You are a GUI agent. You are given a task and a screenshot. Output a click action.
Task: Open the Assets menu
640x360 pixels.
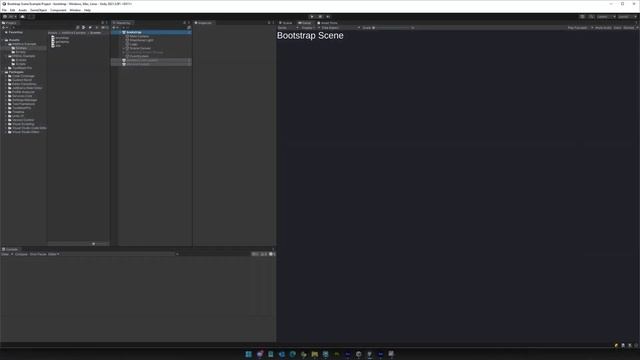point(22,10)
